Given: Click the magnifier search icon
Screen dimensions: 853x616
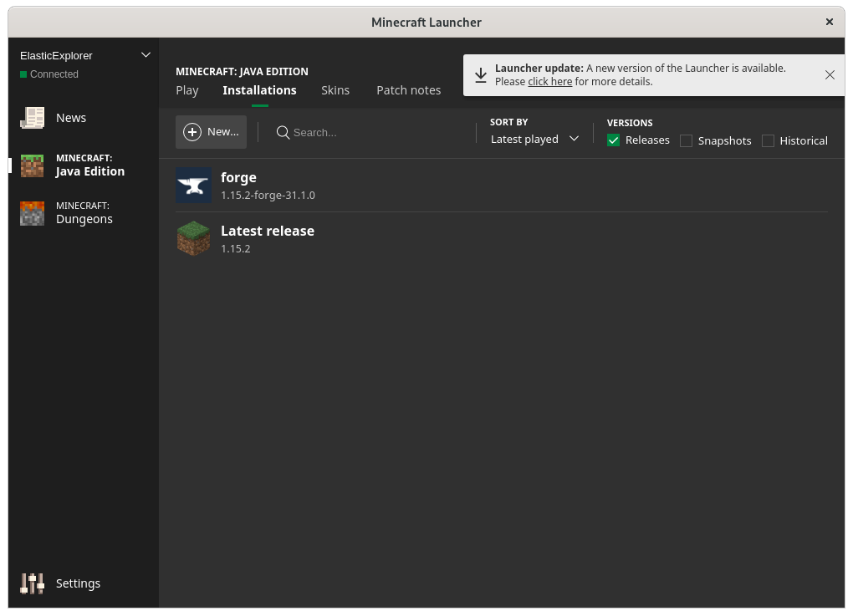Looking at the screenshot, I should (x=283, y=133).
